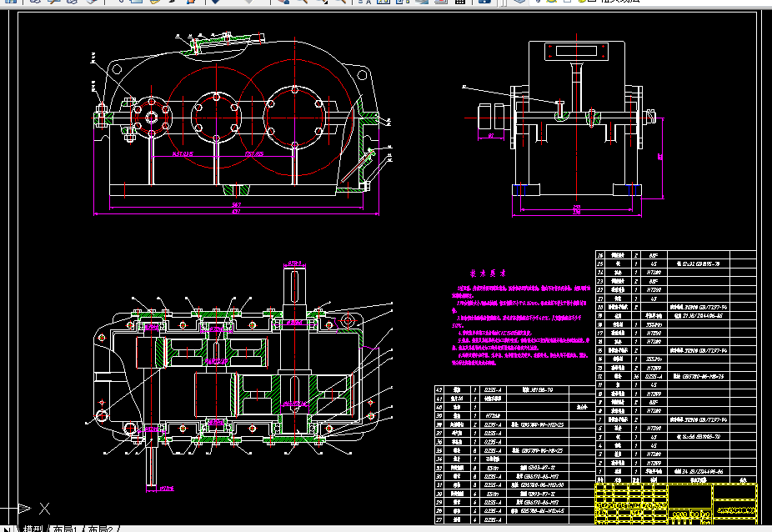Image resolution: width=772 pixels, height=532 pixels.
Task: Open the Layer Properties Manager icon
Action: pos(521,3)
